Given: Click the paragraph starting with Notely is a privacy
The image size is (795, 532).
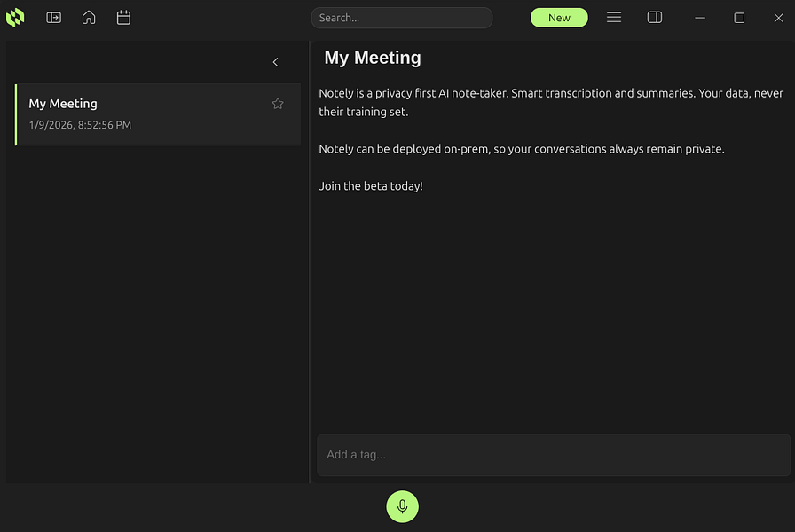Looking at the screenshot, I should (x=551, y=102).
